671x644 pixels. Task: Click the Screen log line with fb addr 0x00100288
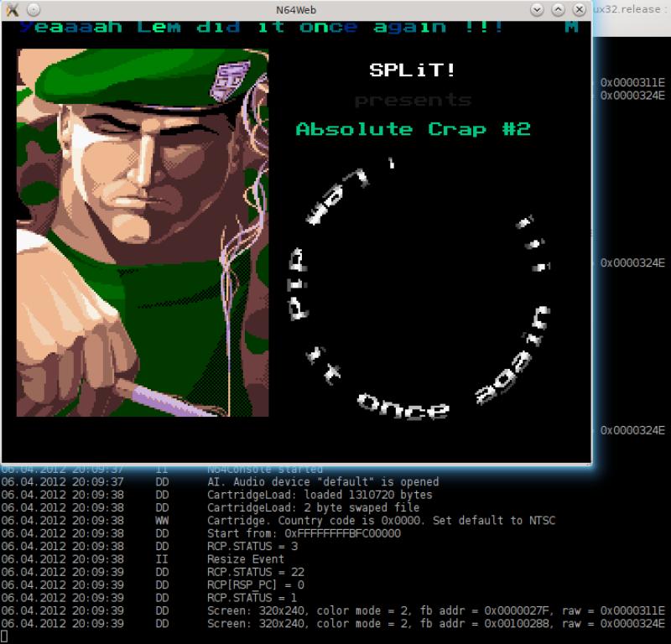click(436, 623)
